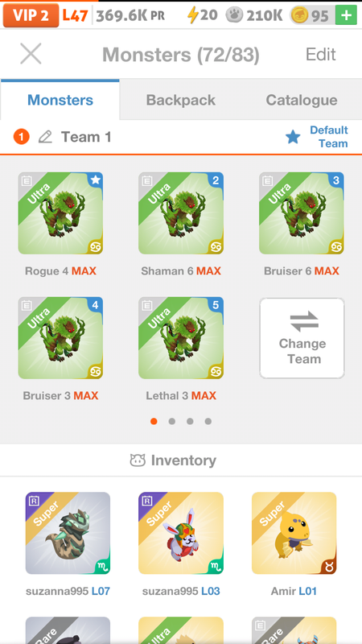The width and height of the screenshot is (362, 644).
Task: Click the lightning energy icon
Action: [192, 15]
